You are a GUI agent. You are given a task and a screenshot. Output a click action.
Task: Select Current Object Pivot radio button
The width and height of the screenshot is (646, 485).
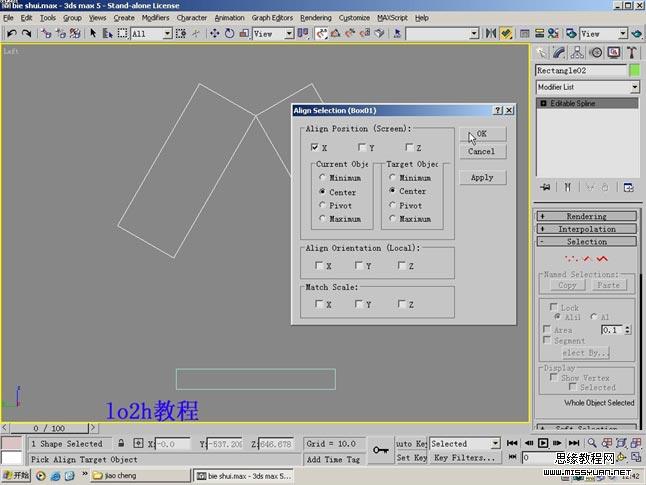click(x=323, y=205)
